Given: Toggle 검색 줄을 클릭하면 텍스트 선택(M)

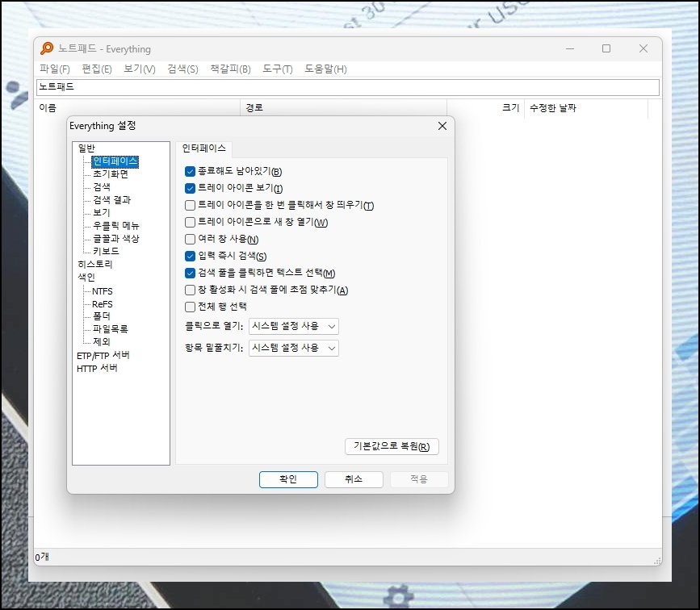Looking at the screenshot, I should 191,273.
